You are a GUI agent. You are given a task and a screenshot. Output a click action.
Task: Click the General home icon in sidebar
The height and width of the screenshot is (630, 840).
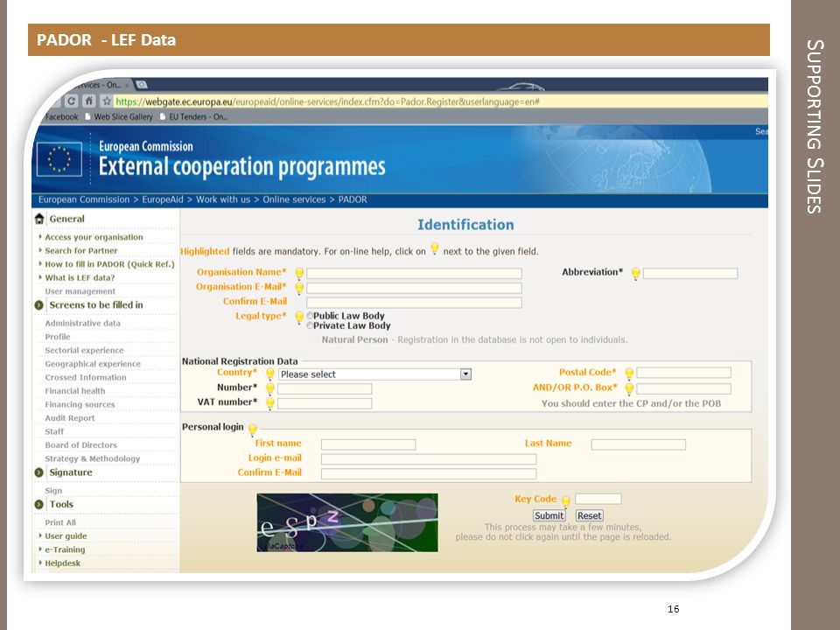point(39,219)
